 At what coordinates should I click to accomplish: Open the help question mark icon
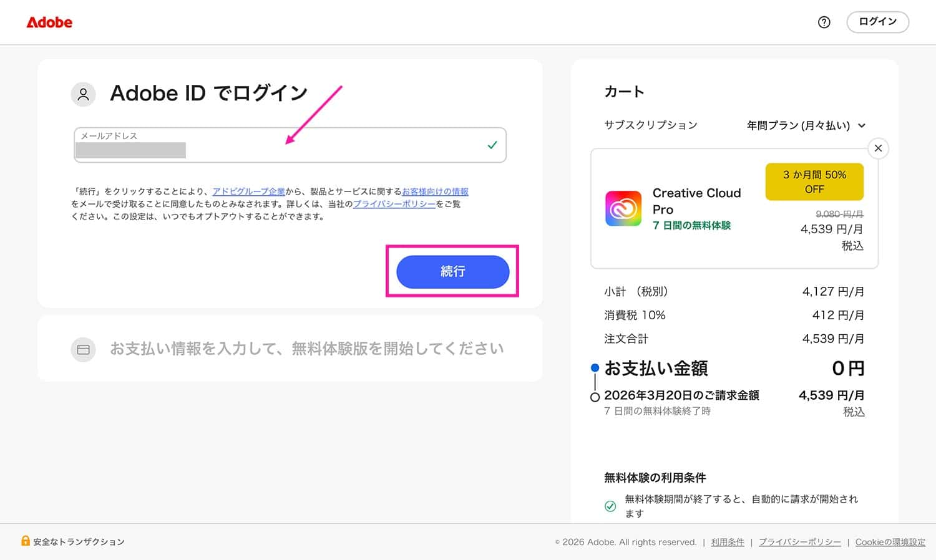point(824,22)
